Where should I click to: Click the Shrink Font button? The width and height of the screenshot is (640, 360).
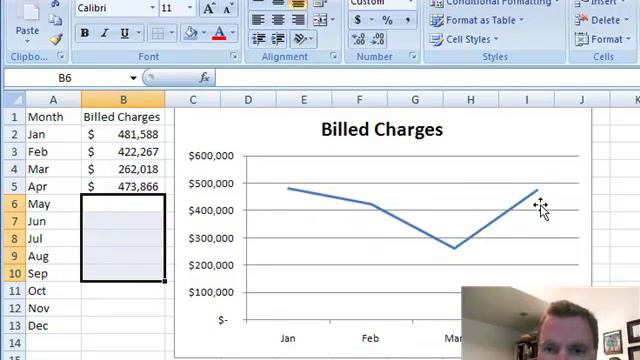[x=228, y=9]
